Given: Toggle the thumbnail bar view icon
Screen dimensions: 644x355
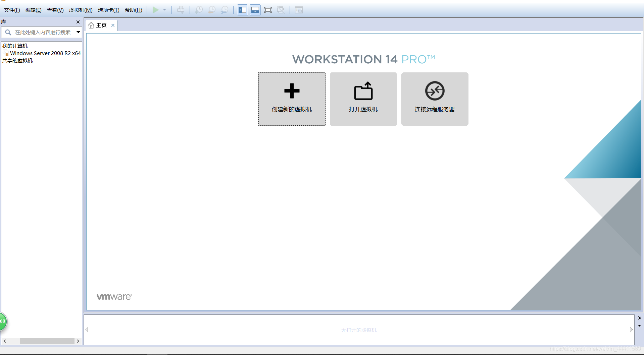Looking at the screenshot, I should point(255,10).
